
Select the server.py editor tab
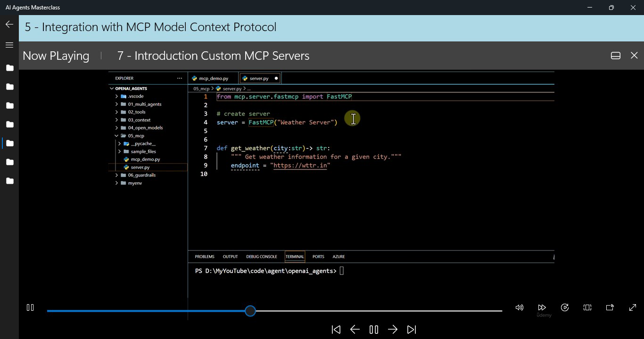coord(259,78)
